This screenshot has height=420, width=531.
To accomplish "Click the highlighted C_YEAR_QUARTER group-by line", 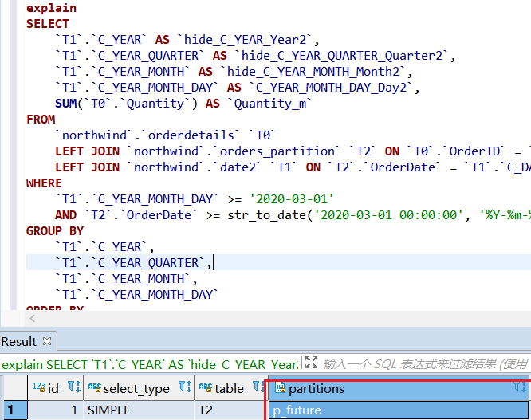I will coord(134,263).
